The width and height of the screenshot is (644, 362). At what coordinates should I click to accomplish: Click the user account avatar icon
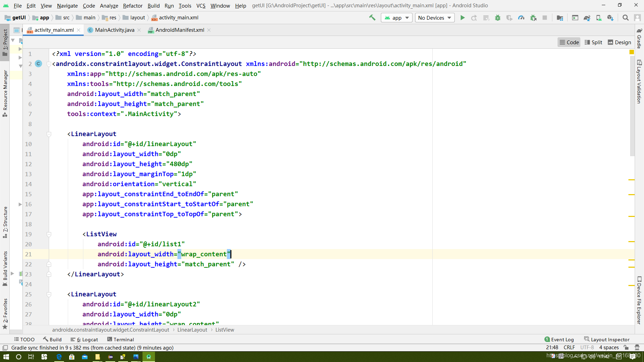(637, 18)
